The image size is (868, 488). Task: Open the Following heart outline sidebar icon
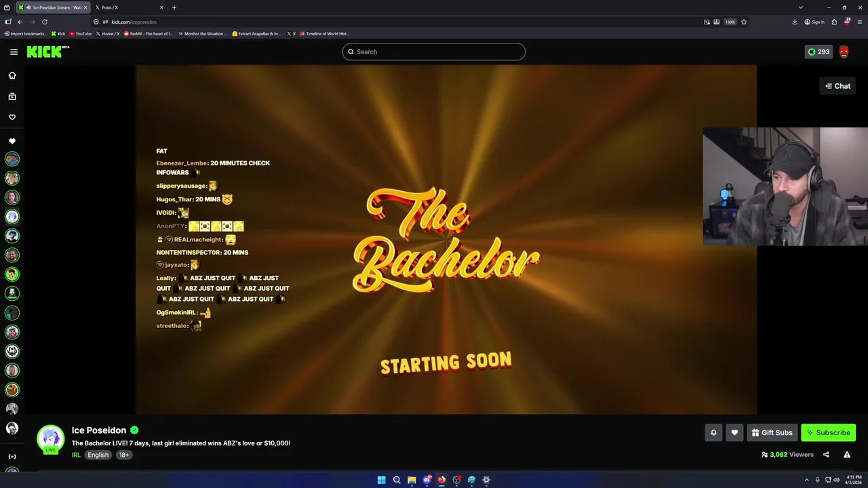(x=12, y=117)
